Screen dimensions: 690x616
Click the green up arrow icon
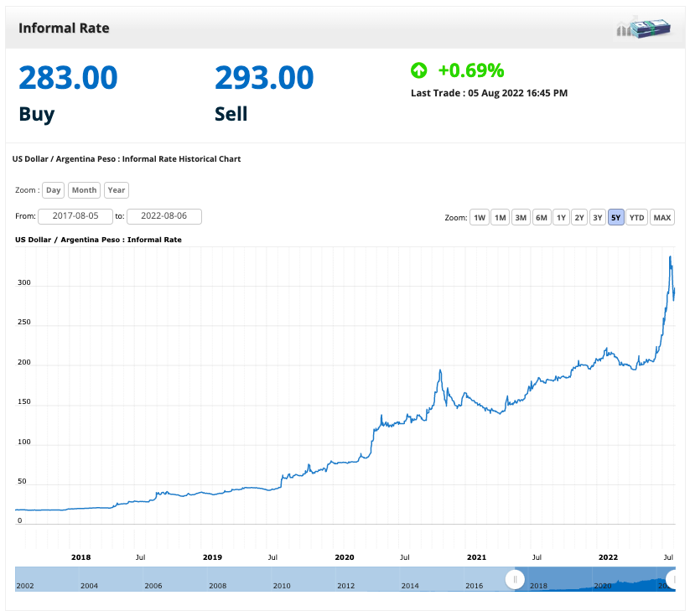pos(418,70)
